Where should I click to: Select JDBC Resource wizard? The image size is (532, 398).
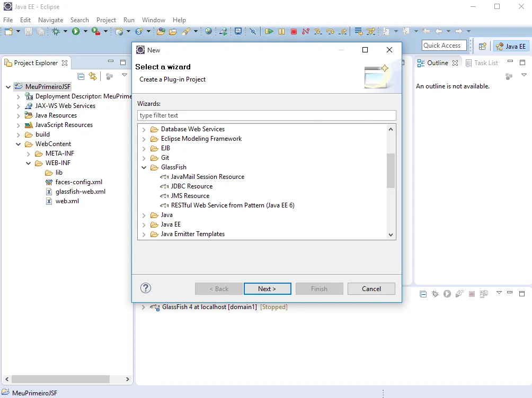pyautogui.click(x=192, y=186)
